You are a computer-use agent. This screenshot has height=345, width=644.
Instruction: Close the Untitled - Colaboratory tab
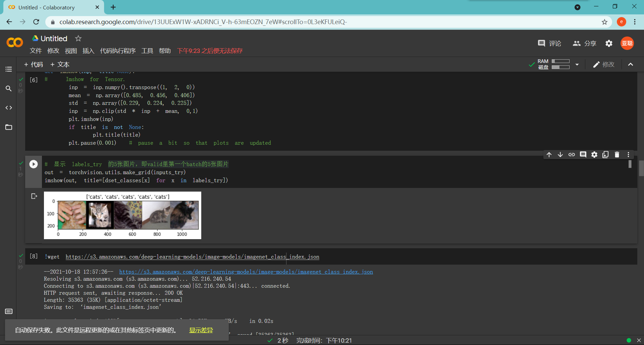click(x=97, y=7)
